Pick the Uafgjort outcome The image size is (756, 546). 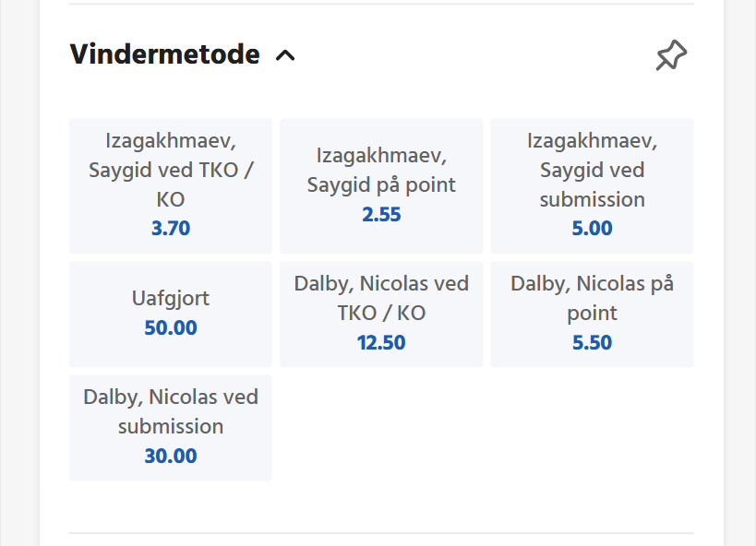[171, 314]
